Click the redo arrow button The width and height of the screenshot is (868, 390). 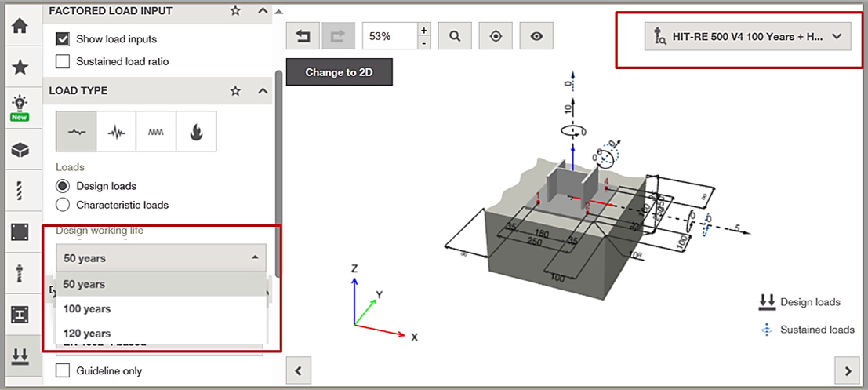point(338,37)
